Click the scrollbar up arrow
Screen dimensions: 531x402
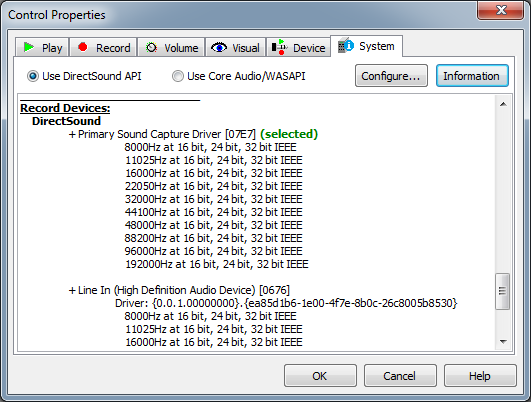coord(503,104)
